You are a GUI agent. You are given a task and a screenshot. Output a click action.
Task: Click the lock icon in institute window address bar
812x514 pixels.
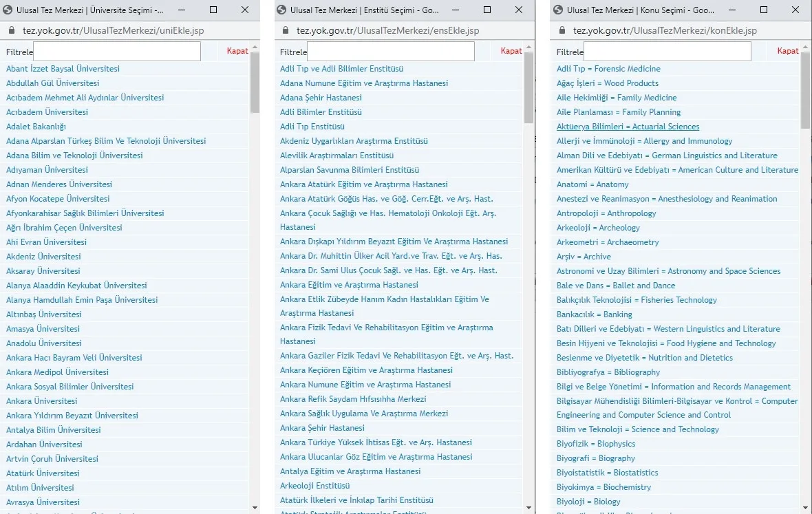coord(286,30)
